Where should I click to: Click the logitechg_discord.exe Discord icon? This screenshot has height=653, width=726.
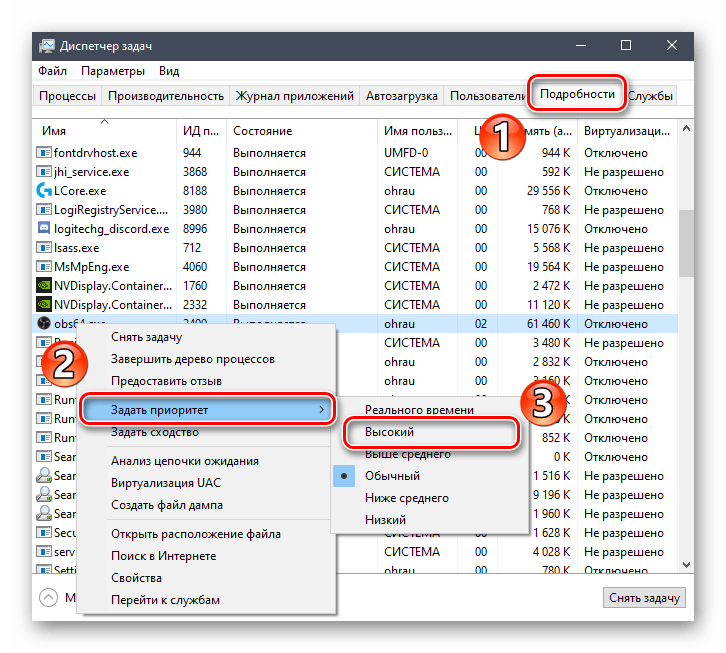pos(44,229)
